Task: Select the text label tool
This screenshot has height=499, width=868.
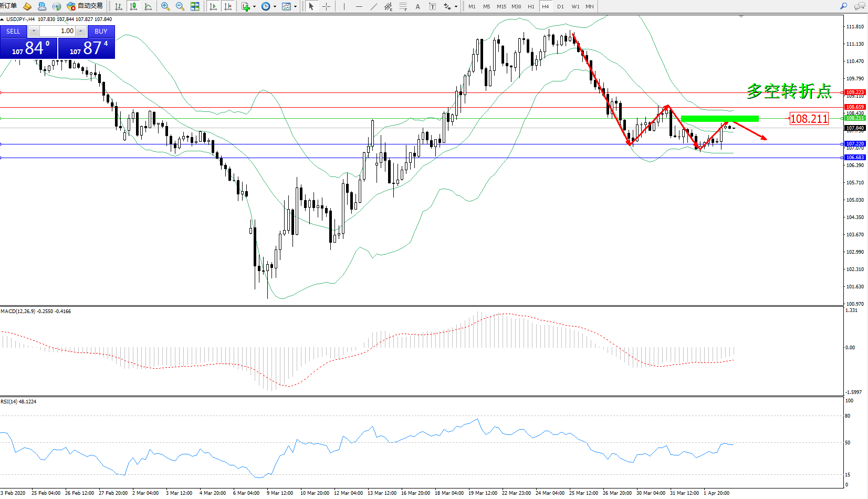Action: point(417,6)
